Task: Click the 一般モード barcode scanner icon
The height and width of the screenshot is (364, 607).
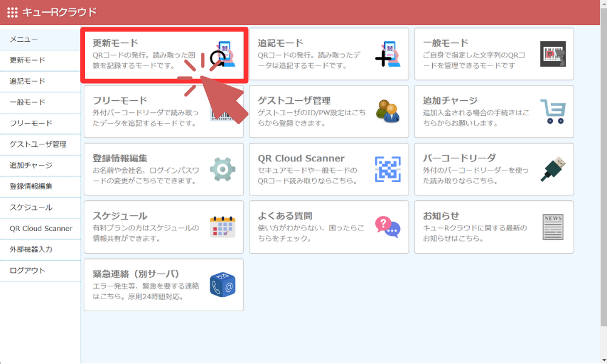Action: 553,54
